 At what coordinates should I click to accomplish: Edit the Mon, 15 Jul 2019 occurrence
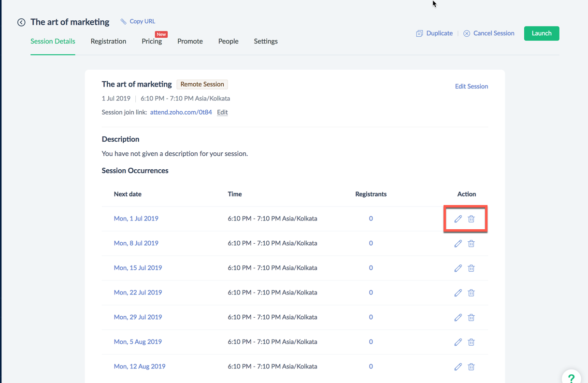point(458,268)
